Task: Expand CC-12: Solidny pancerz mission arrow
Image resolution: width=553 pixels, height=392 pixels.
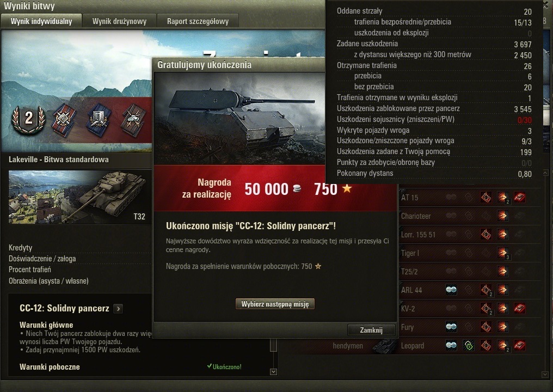Action: (119, 308)
